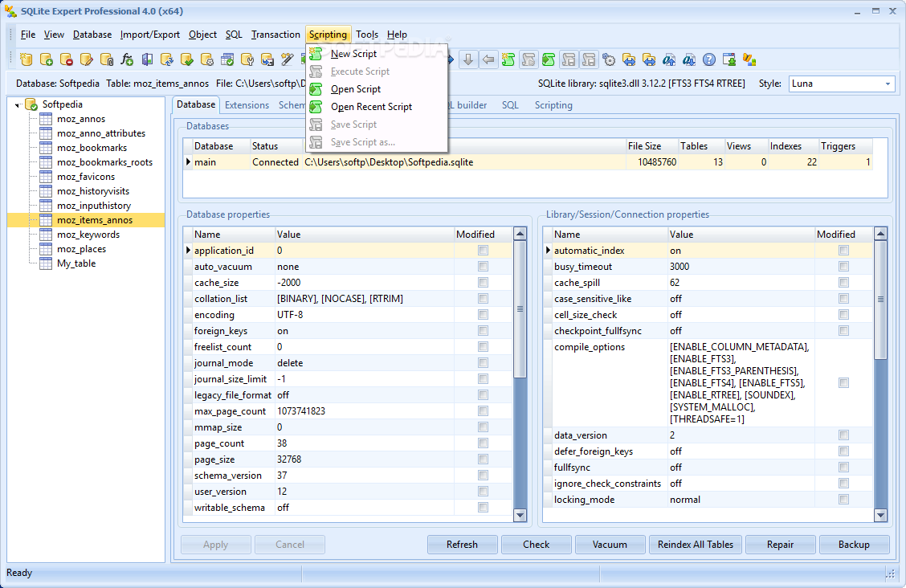906x588 pixels.
Task: Click the repair database icon with wrench
Action: tap(247, 59)
